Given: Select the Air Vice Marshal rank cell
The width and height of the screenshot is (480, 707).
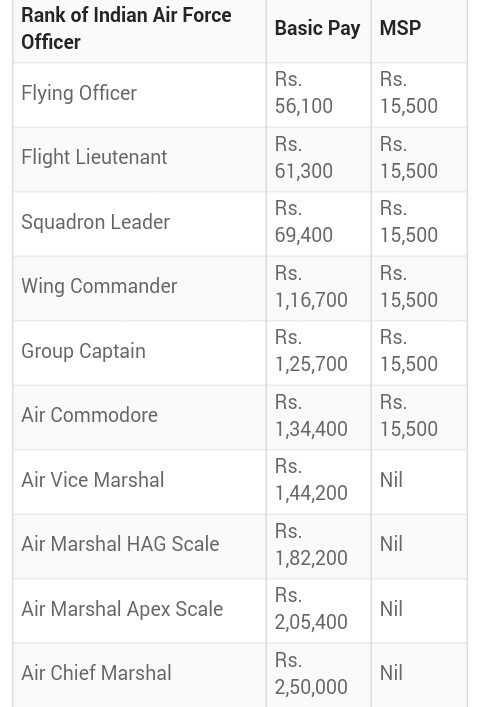Looking at the screenshot, I should 140,482.
